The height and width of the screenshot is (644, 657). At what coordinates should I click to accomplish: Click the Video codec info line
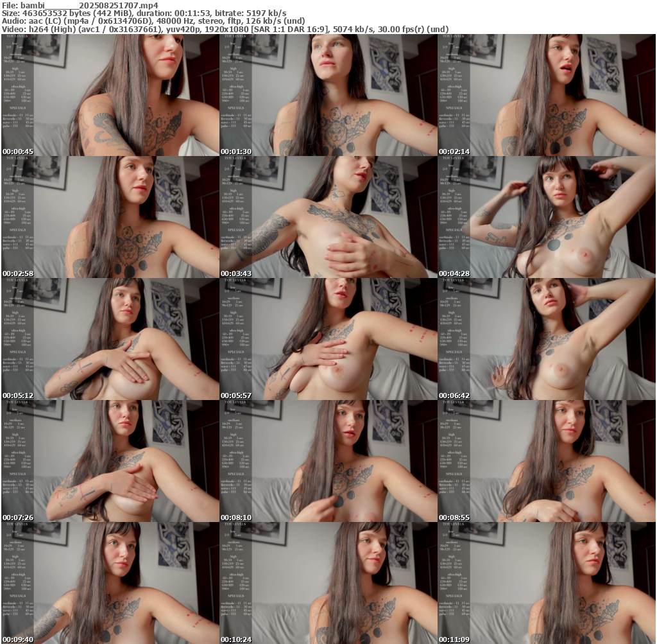[225, 29]
